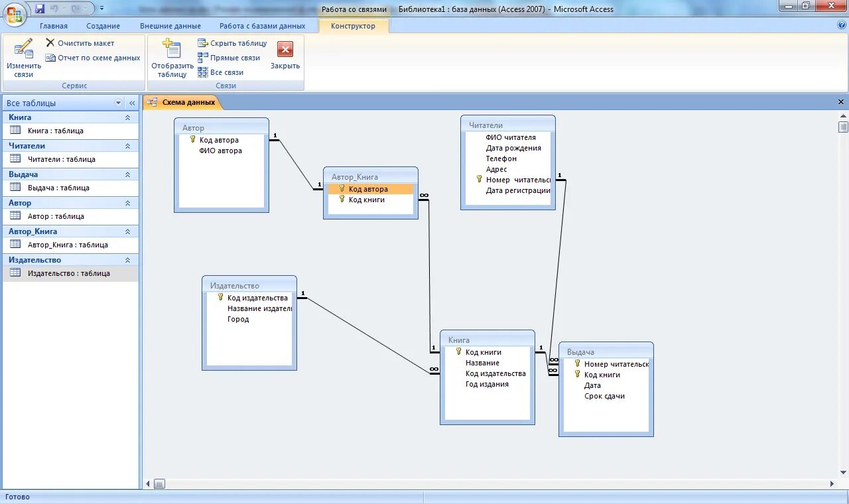Click the horizontal scrollbar right arrow

832,484
